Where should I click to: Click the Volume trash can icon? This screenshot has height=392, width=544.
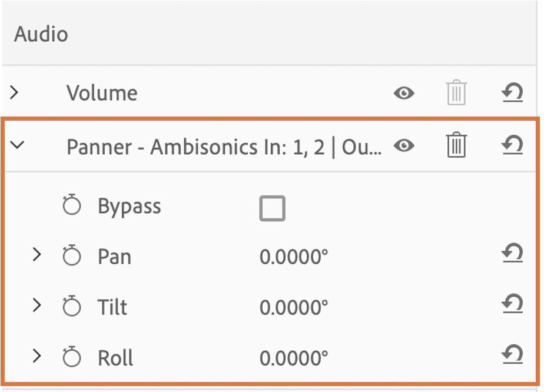[456, 93]
